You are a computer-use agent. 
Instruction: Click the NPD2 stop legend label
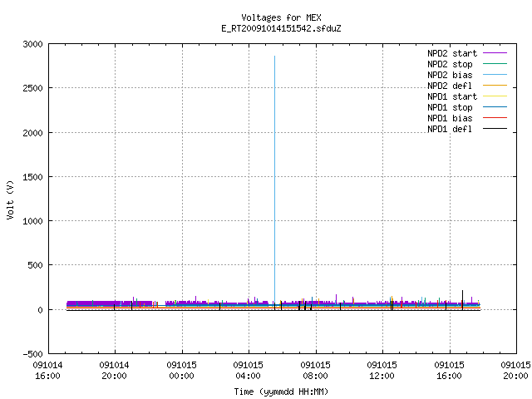[x=450, y=64]
